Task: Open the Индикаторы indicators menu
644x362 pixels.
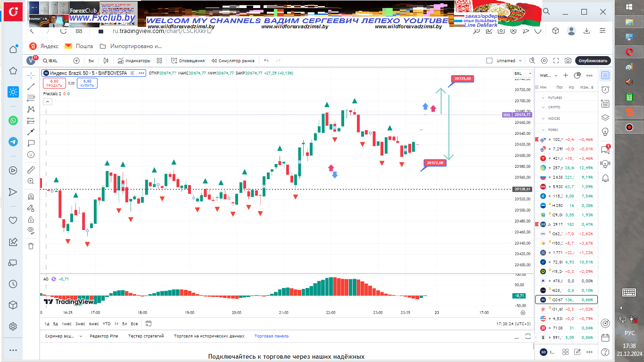Action: pos(134,61)
